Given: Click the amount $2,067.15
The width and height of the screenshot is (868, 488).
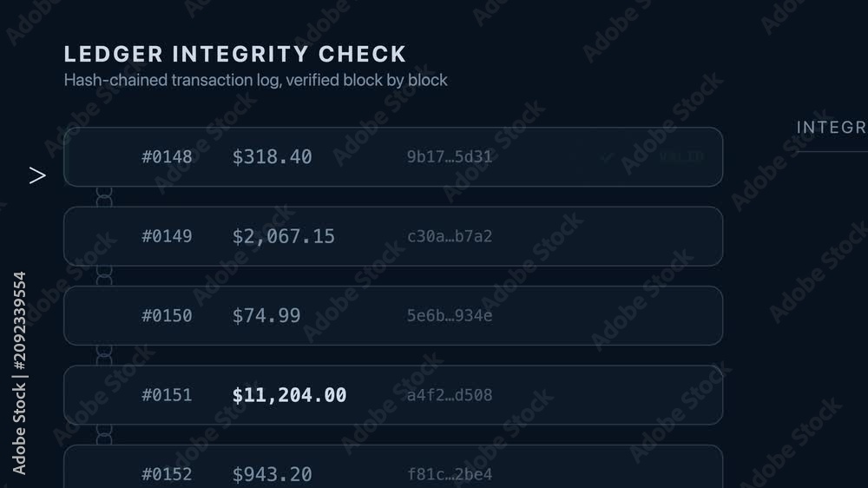Looking at the screenshot, I should coord(284,236).
